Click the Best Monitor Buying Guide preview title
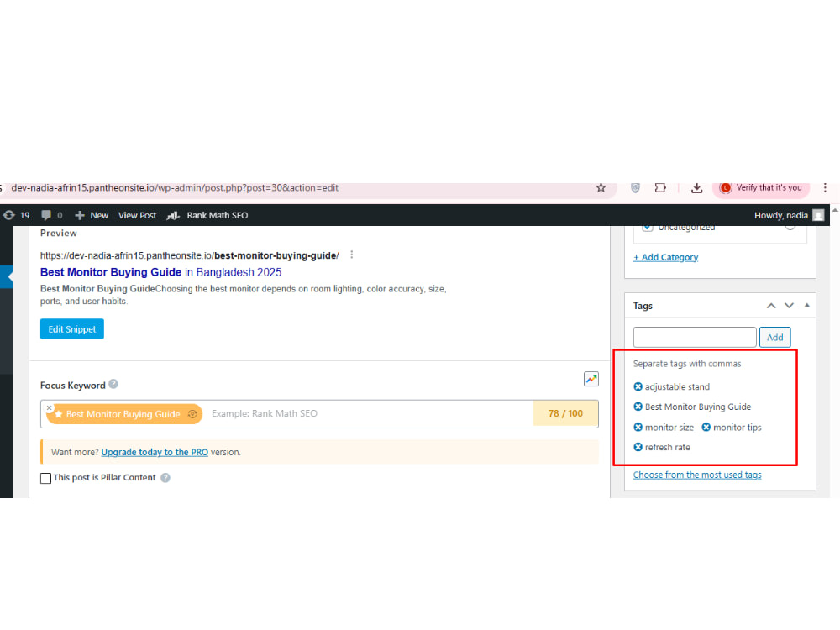 pos(160,272)
